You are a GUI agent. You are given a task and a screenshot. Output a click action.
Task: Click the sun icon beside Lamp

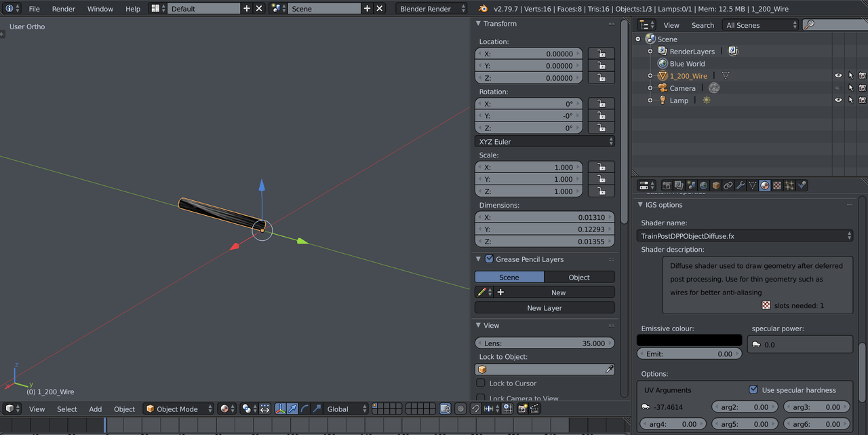pos(707,100)
